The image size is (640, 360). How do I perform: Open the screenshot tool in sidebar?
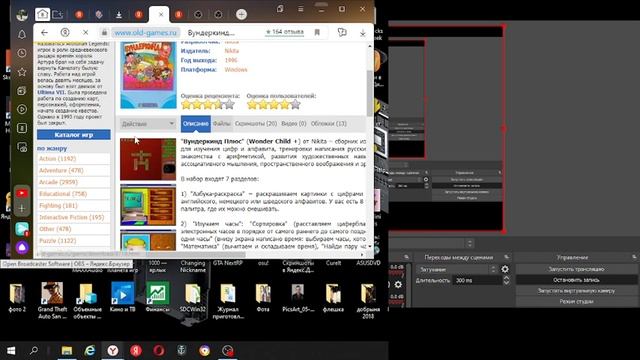22,147
